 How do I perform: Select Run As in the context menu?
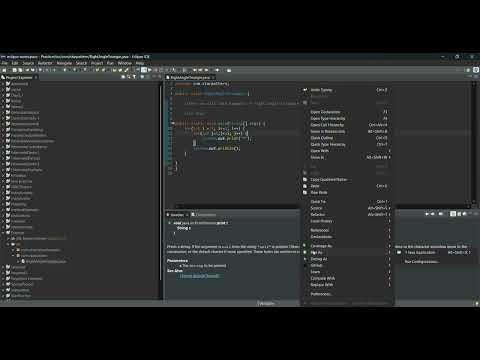click(x=347, y=253)
